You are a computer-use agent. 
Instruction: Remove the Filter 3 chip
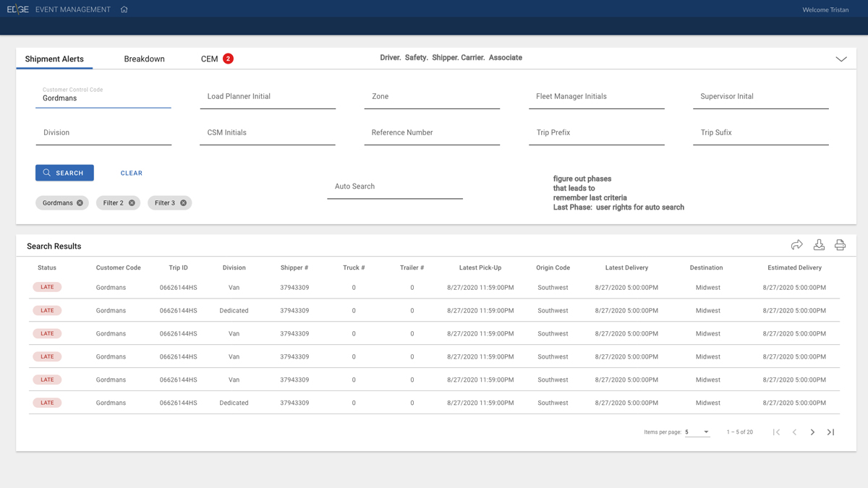(x=184, y=203)
